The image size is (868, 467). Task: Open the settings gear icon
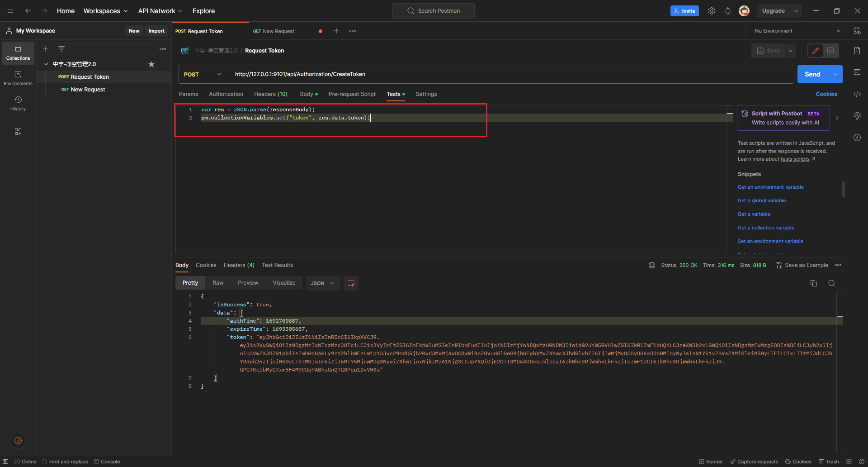(x=712, y=11)
